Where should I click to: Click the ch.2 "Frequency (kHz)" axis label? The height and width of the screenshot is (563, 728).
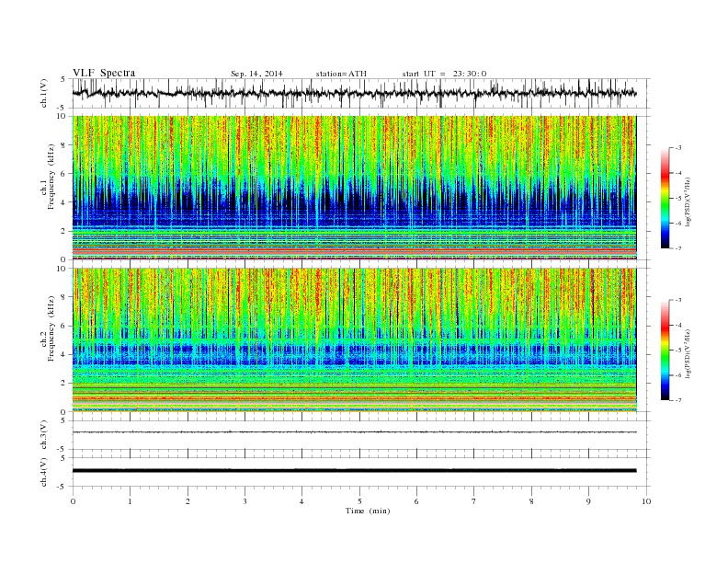click(x=51, y=328)
